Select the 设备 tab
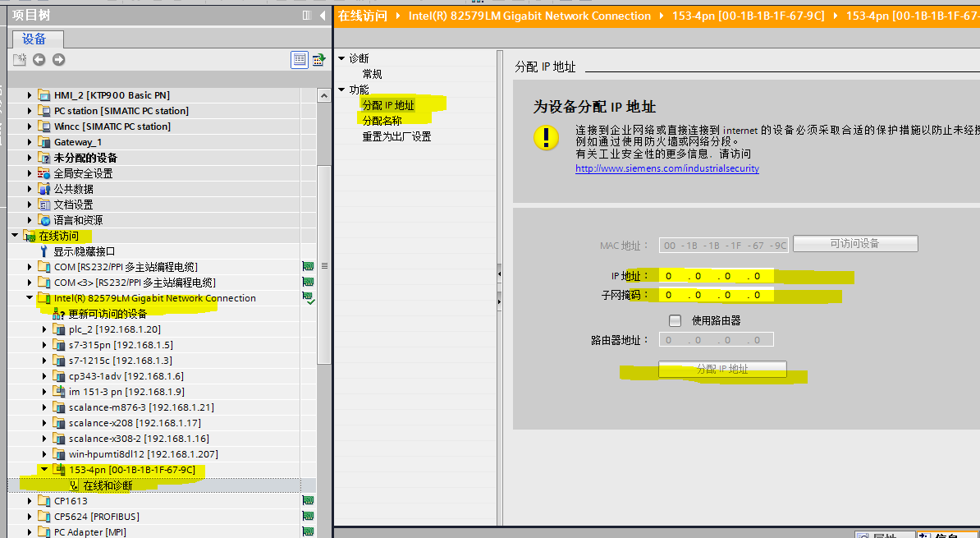This screenshot has width=980, height=538. tap(35, 39)
